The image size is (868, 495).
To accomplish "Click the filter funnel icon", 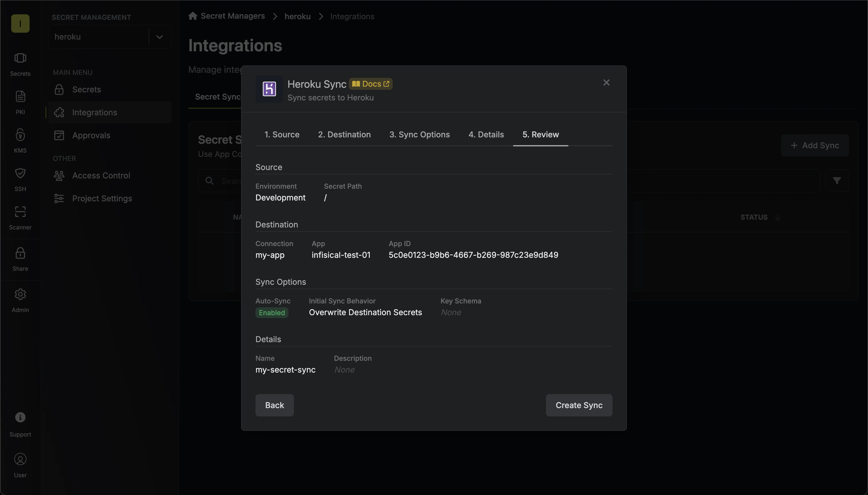I will tap(837, 180).
